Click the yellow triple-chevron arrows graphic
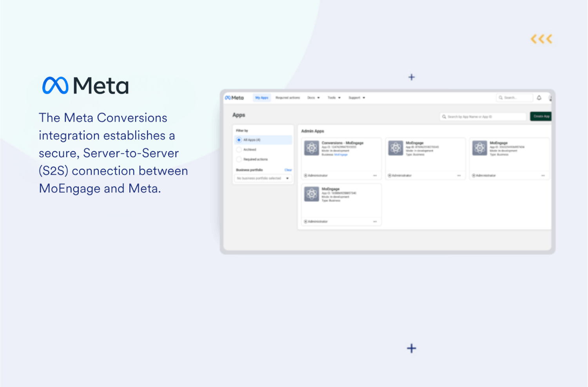The image size is (588, 387). click(x=541, y=39)
